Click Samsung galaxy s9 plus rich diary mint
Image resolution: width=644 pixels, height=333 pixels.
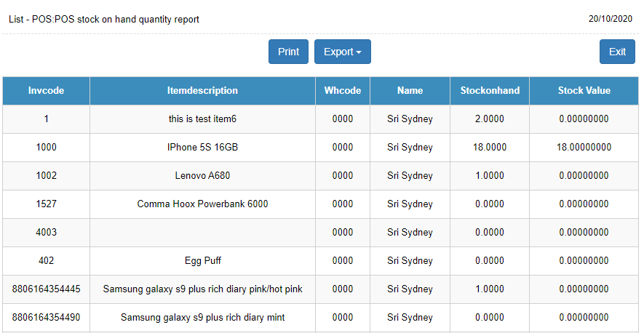(202, 318)
